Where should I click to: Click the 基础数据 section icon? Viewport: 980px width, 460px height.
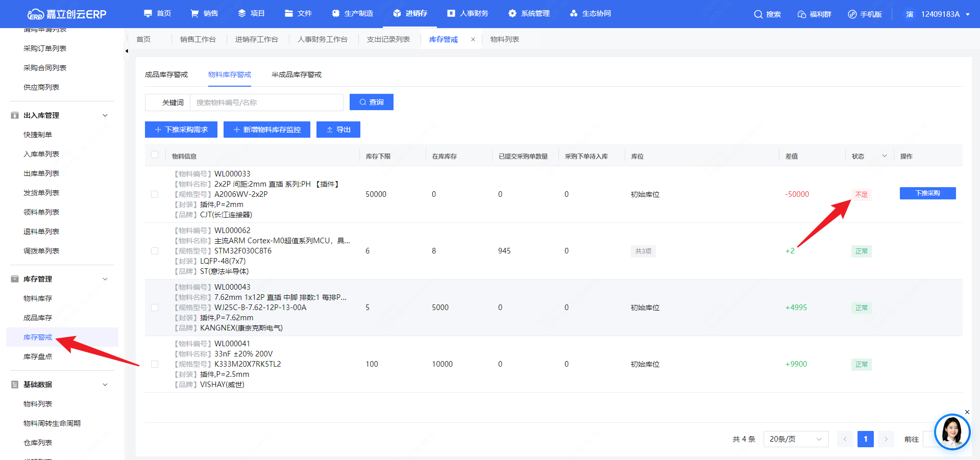(x=15, y=385)
